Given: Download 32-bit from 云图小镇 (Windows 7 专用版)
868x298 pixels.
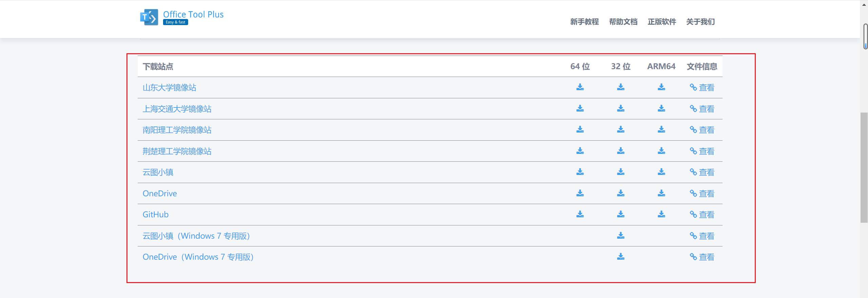Looking at the screenshot, I should tap(621, 236).
